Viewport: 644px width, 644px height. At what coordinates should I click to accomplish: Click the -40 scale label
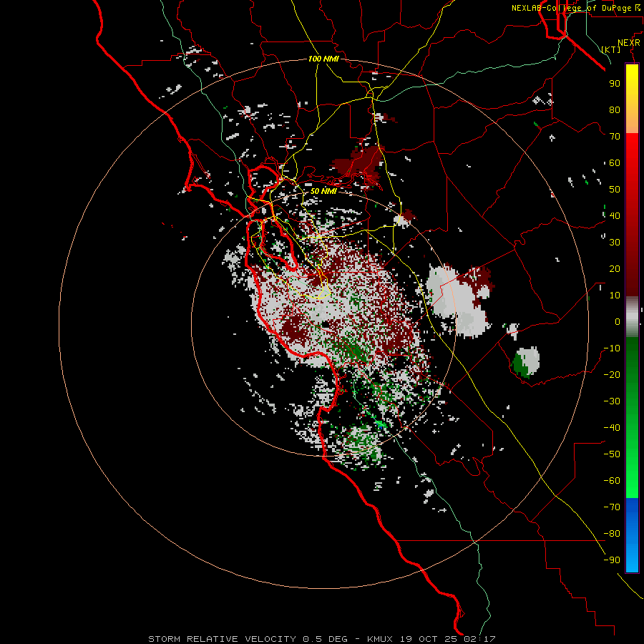[x=612, y=428]
